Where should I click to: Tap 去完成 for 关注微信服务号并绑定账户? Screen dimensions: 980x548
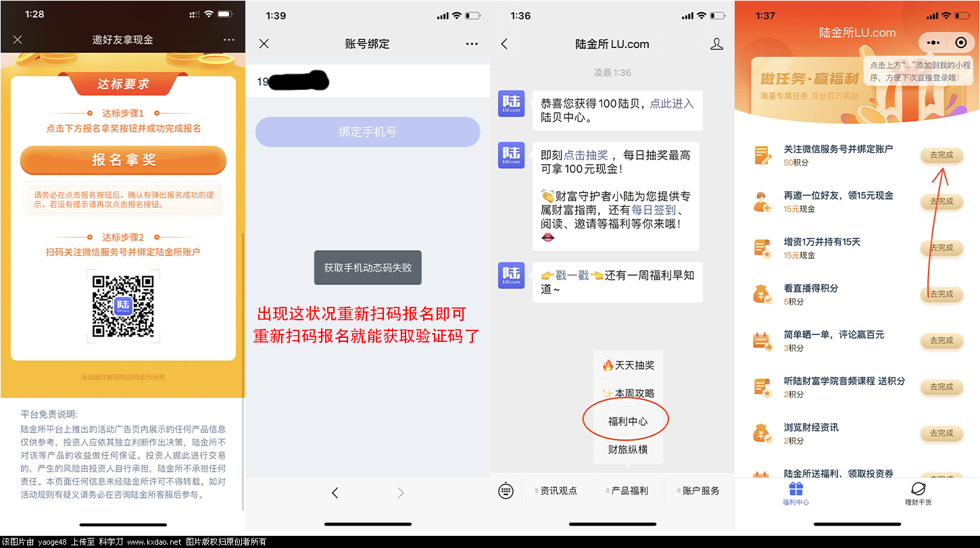tap(941, 155)
